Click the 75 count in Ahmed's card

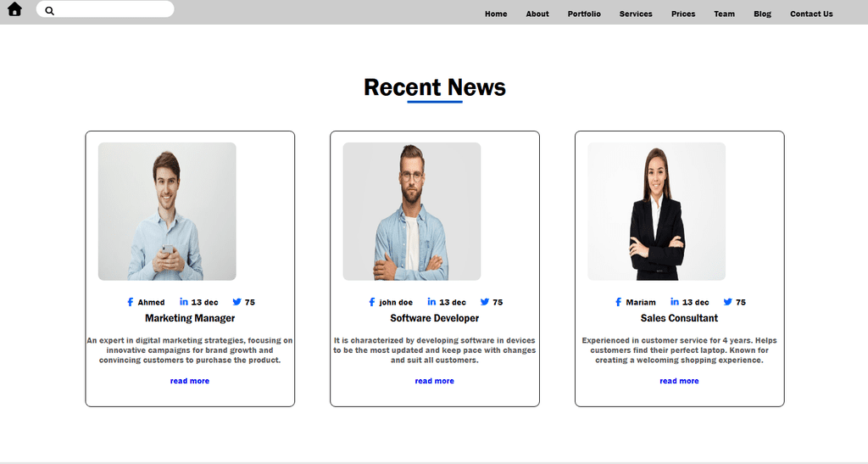click(250, 302)
